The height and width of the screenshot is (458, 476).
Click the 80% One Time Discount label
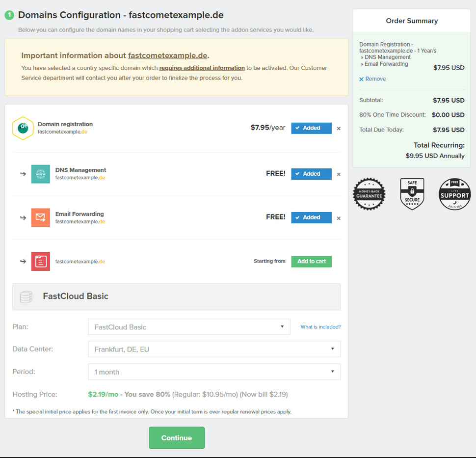click(x=393, y=115)
